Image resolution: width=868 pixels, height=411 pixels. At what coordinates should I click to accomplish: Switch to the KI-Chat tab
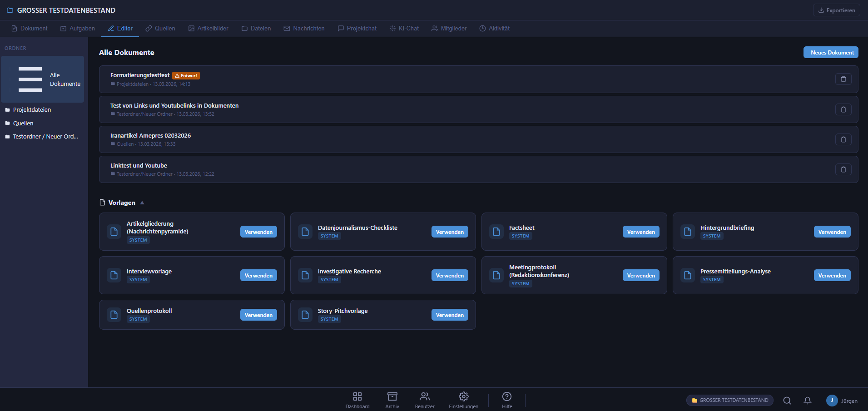404,29
